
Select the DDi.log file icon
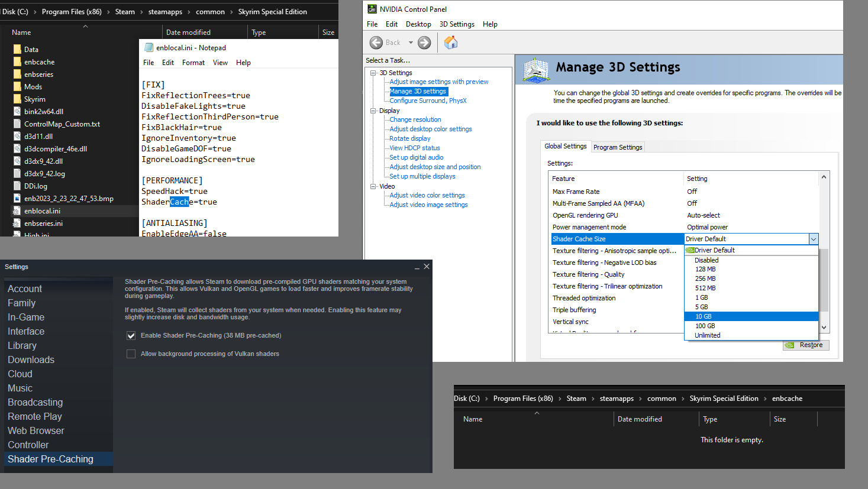[x=17, y=186]
